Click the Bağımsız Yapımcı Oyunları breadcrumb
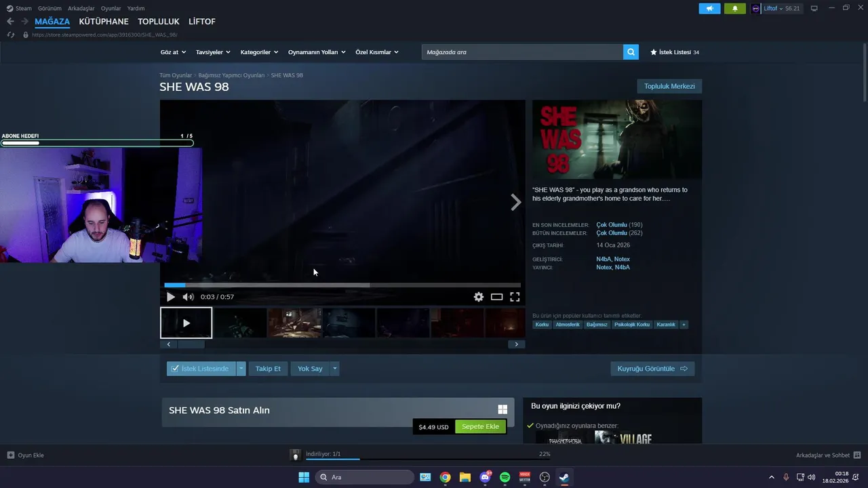Viewport: 868px width, 488px height. click(231, 75)
